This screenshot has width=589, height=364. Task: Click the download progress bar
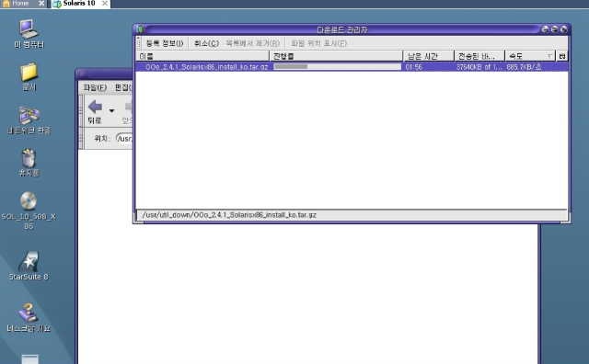337,67
